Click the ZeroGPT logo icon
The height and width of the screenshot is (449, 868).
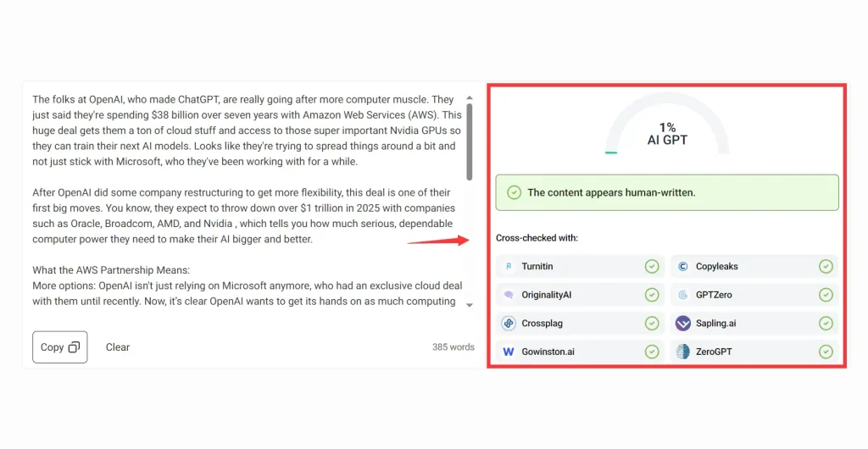[683, 351]
